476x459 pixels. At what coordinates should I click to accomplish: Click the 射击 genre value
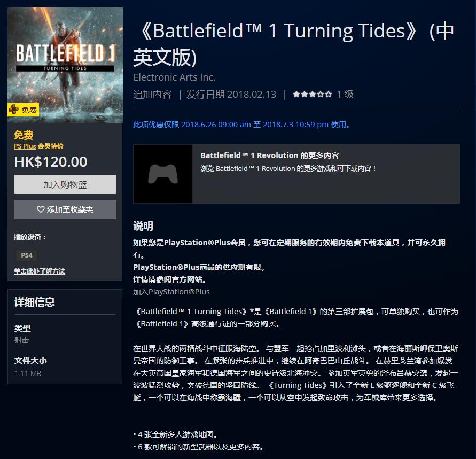click(x=21, y=340)
